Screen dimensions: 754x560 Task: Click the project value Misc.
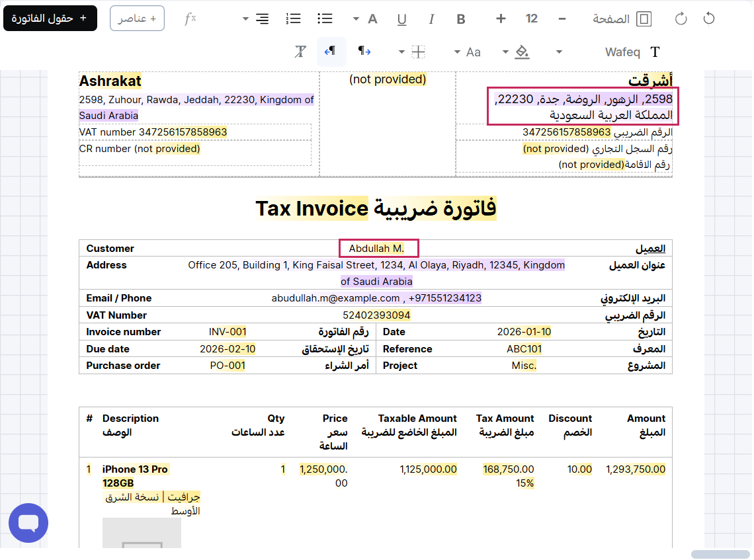(524, 366)
